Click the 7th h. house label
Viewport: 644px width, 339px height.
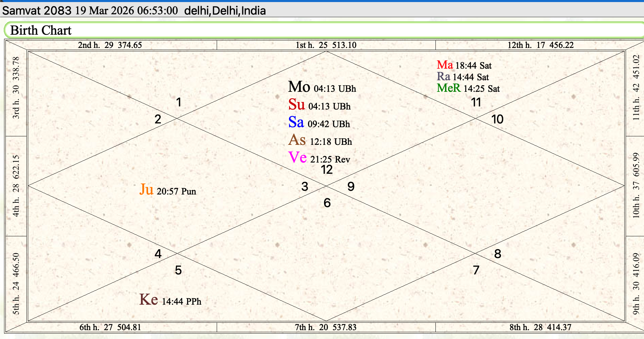click(325, 327)
